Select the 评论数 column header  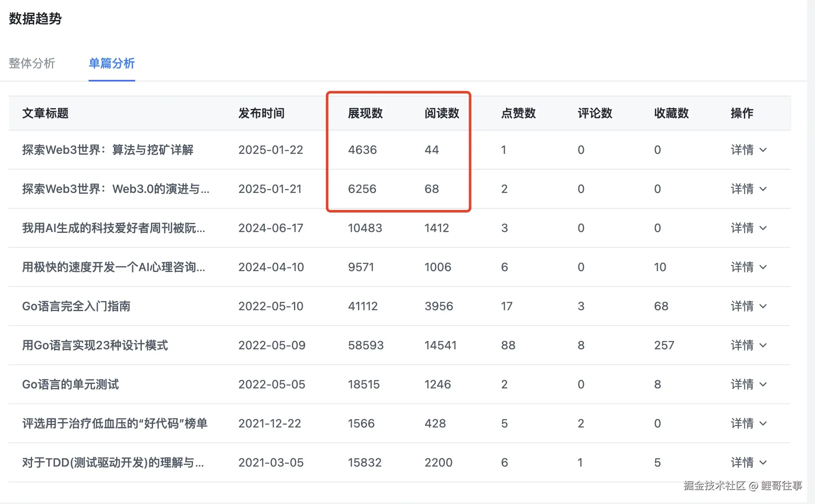pos(595,113)
